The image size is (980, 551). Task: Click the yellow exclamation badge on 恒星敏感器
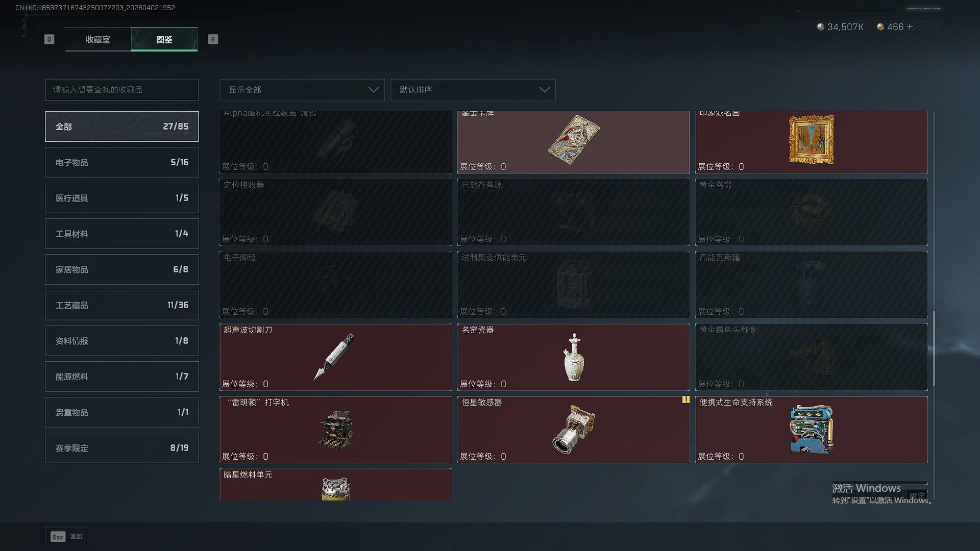point(685,399)
